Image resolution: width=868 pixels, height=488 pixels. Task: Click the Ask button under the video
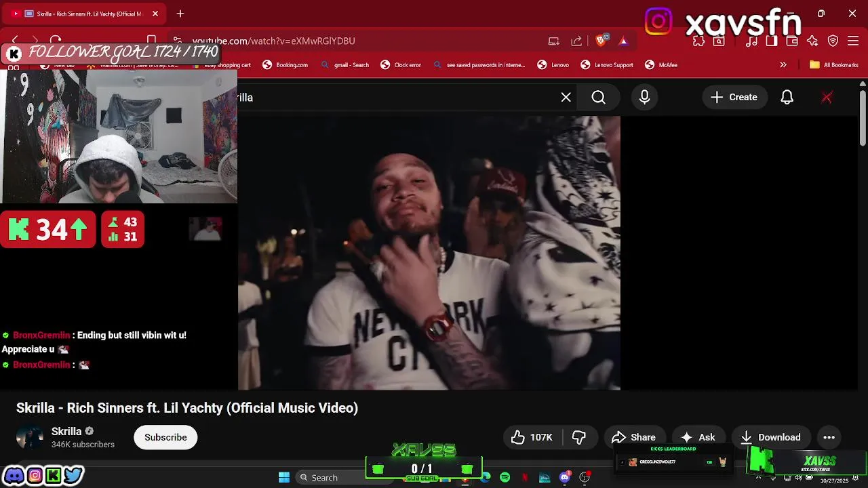(x=698, y=437)
